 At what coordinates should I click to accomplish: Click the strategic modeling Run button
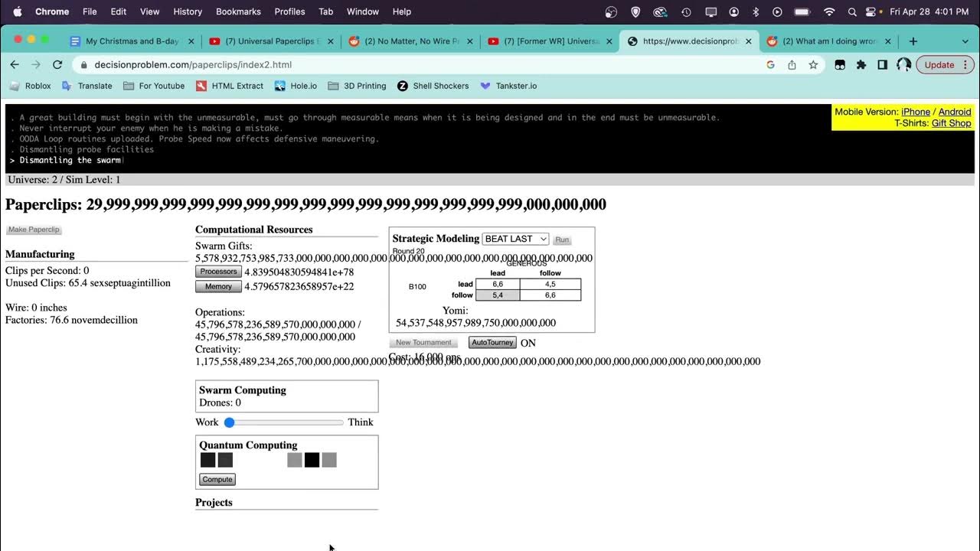click(562, 240)
